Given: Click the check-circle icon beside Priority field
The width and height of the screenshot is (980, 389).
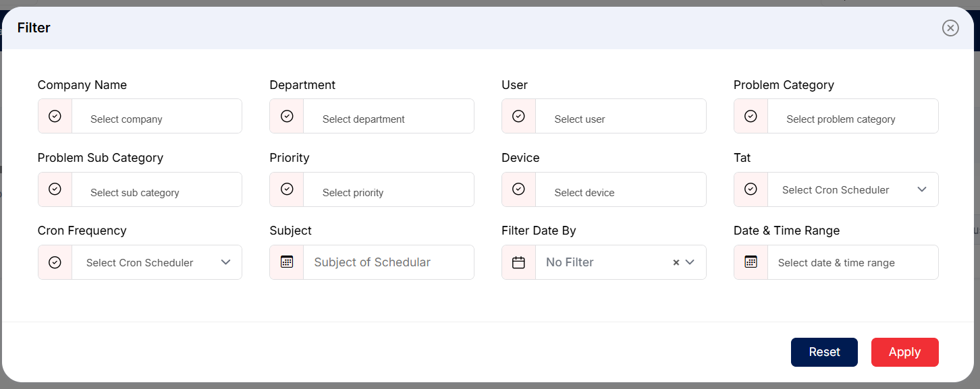Looking at the screenshot, I should pos(287,189).
